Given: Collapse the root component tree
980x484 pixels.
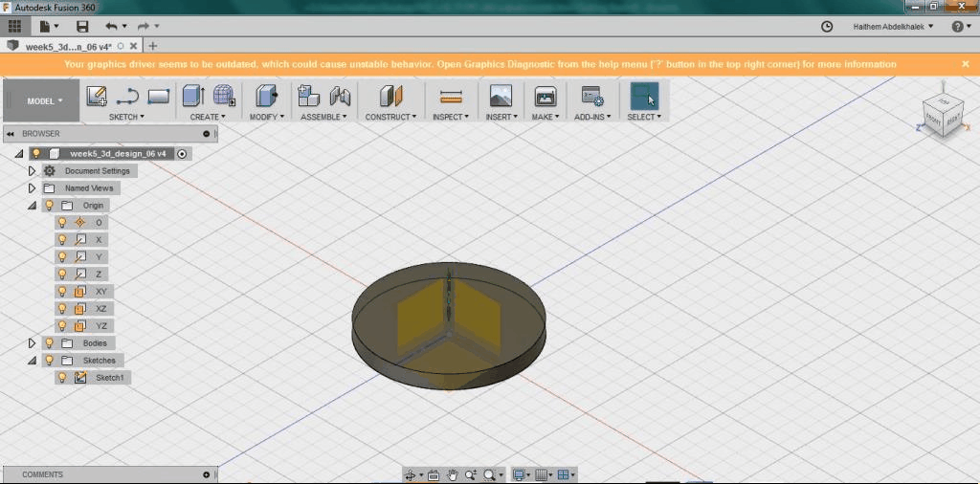Looking at the screenshot, I should coord(19,154).
